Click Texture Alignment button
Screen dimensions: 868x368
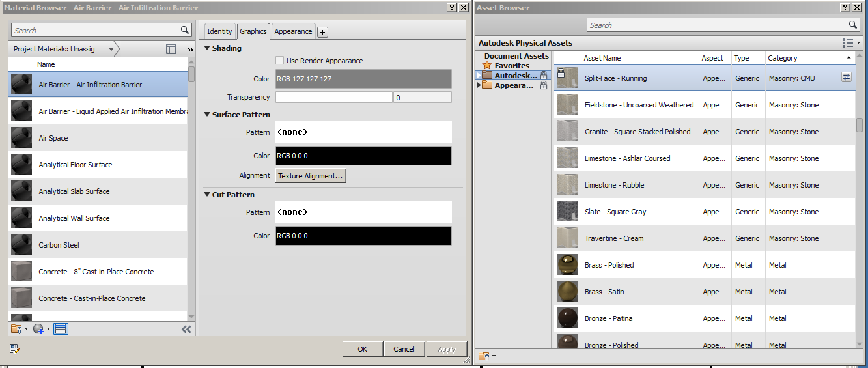(x=311, y=176)
